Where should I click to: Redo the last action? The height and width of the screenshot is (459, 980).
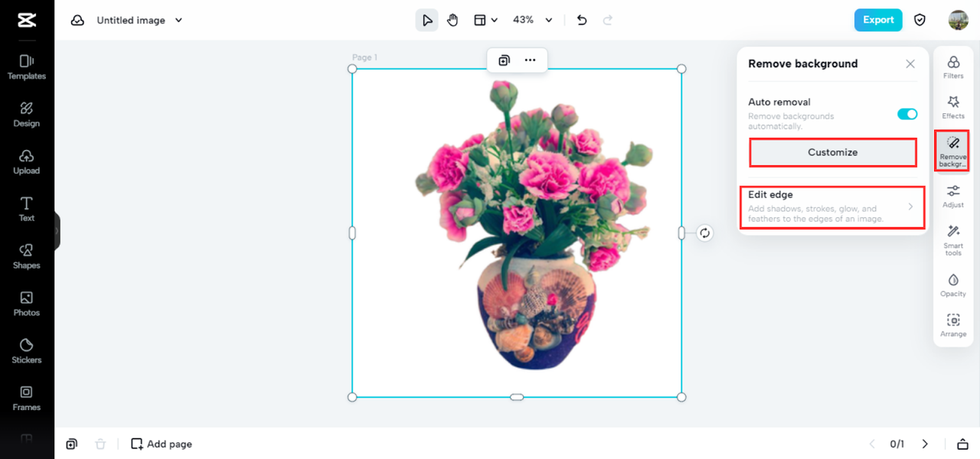[x=608, y=20]
